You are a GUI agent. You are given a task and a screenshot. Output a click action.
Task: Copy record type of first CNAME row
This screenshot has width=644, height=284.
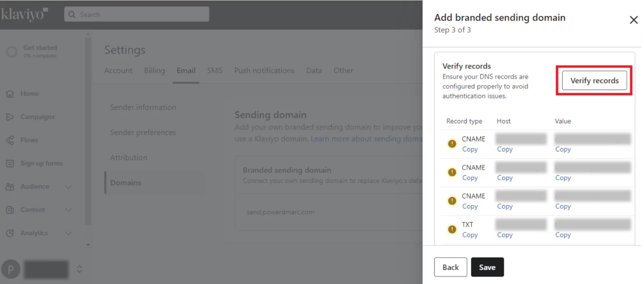pyautogui.click(x=470, y=149)
